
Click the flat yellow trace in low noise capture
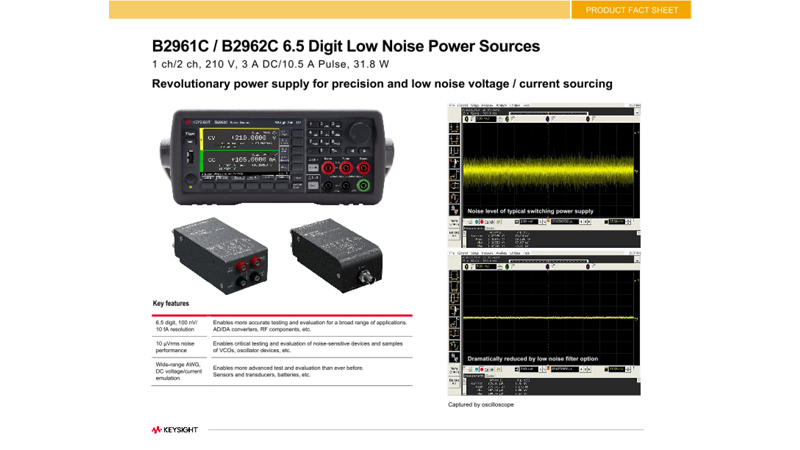coord(548,318)
